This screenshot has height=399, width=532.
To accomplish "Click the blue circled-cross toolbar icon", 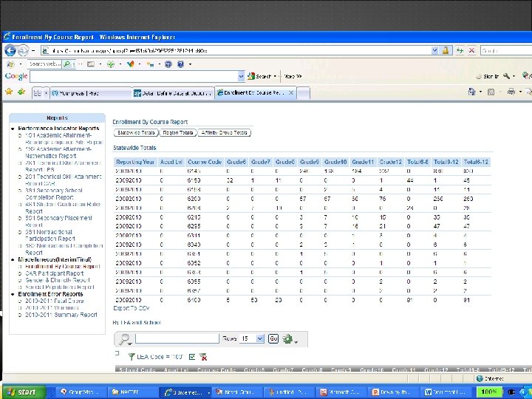I will click(168, 64).
